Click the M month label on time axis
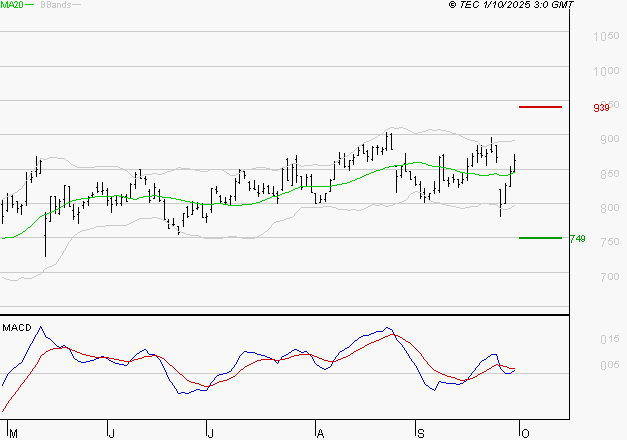The height and width of the screenshot is (440, 627). click(x=13, y=434)
